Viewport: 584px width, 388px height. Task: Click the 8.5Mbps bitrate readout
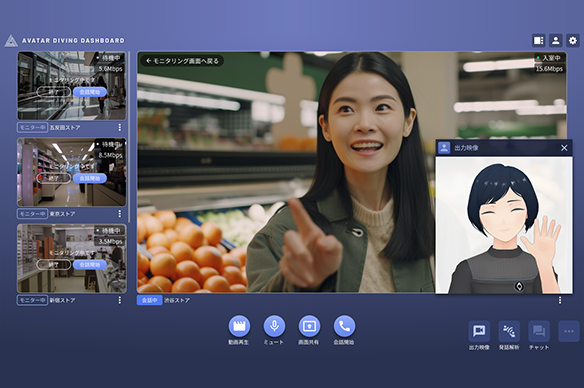tap(110, 155)
